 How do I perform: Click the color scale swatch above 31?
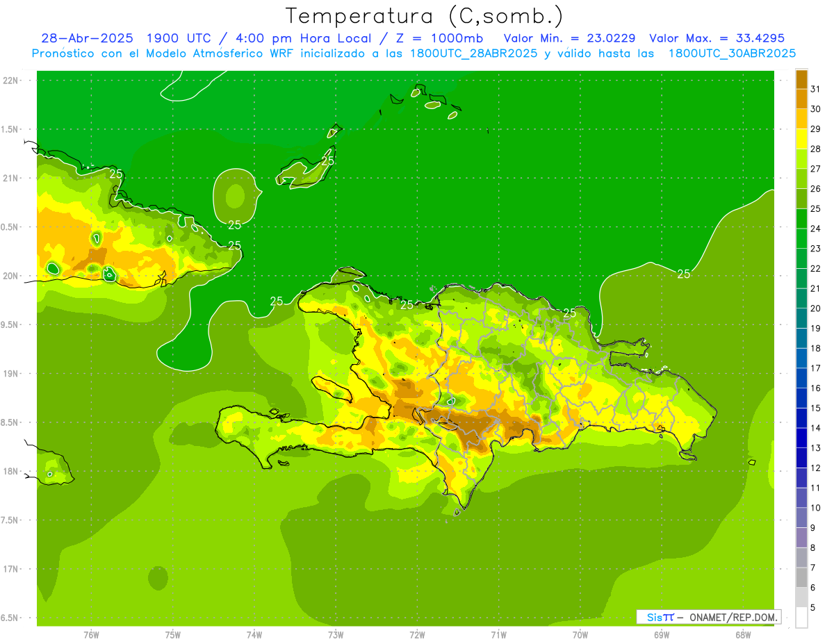tap(801, 79)
